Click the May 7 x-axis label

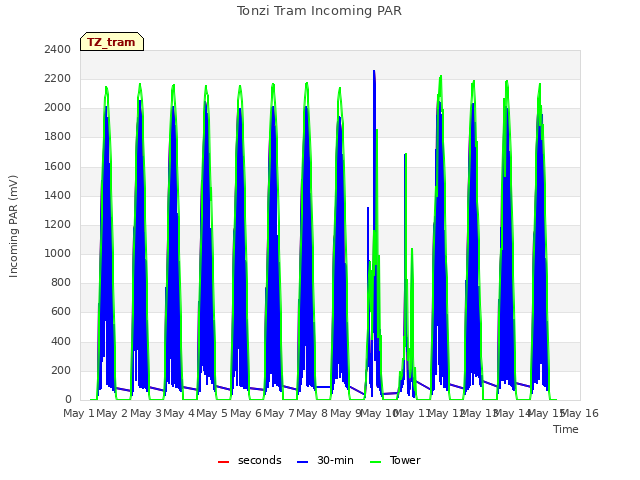(x=279, y=413)
